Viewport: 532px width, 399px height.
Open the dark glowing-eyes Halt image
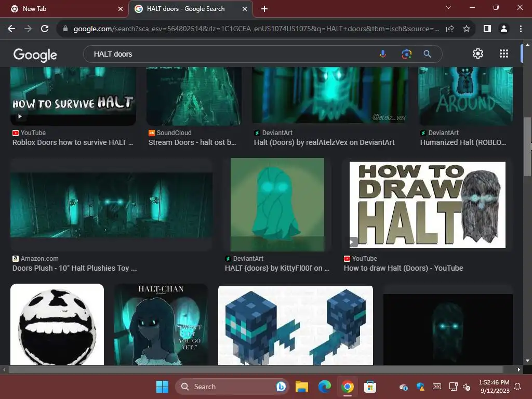click(x=448, y=329)
